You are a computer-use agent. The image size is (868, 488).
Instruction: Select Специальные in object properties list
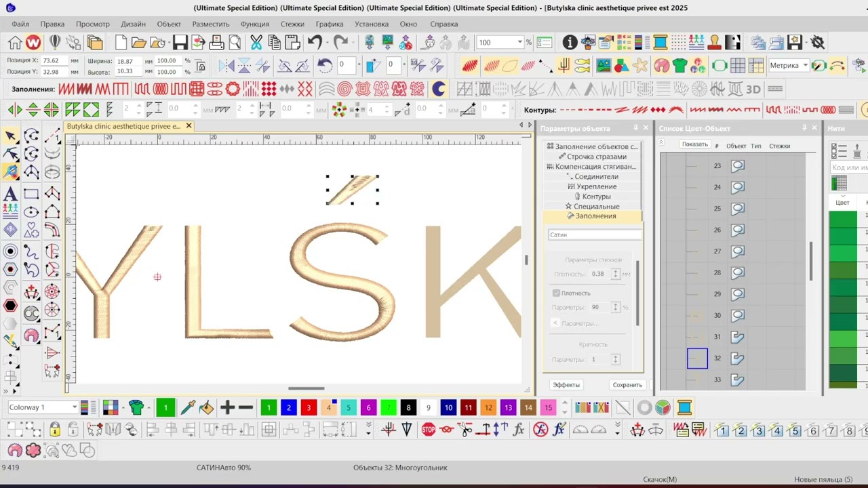click(591, 206)
